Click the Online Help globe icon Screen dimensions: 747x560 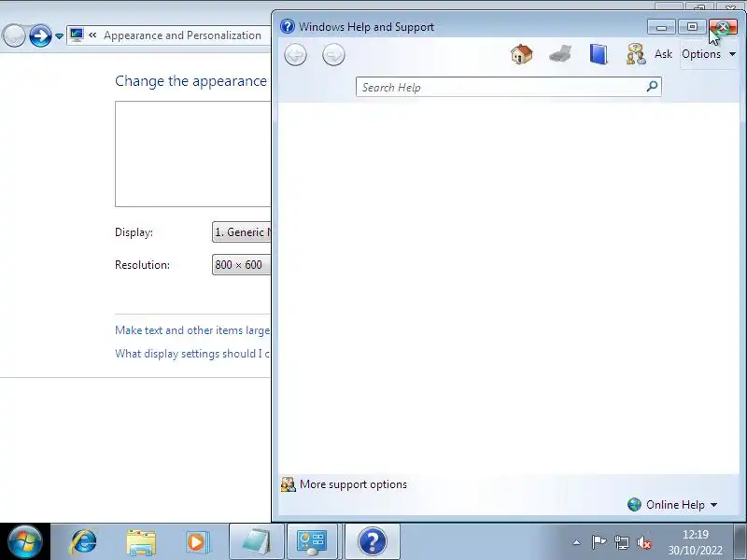click(634, 505)
